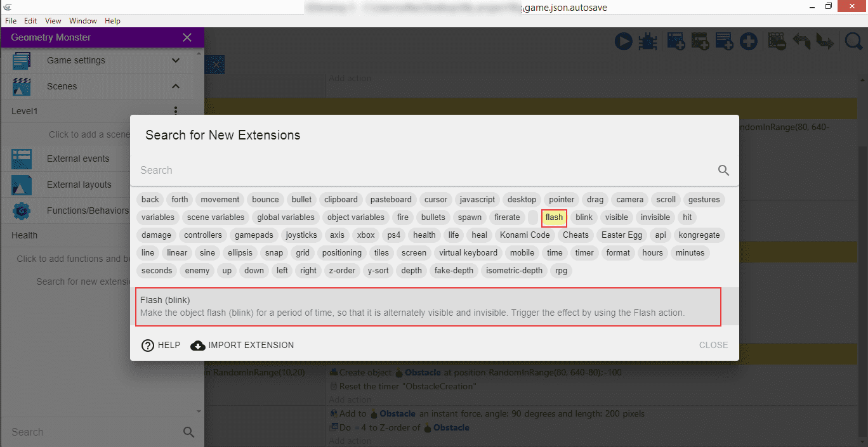Toggle the highlighted "flash" tag

pyautogui.click(x=554, y=217)
